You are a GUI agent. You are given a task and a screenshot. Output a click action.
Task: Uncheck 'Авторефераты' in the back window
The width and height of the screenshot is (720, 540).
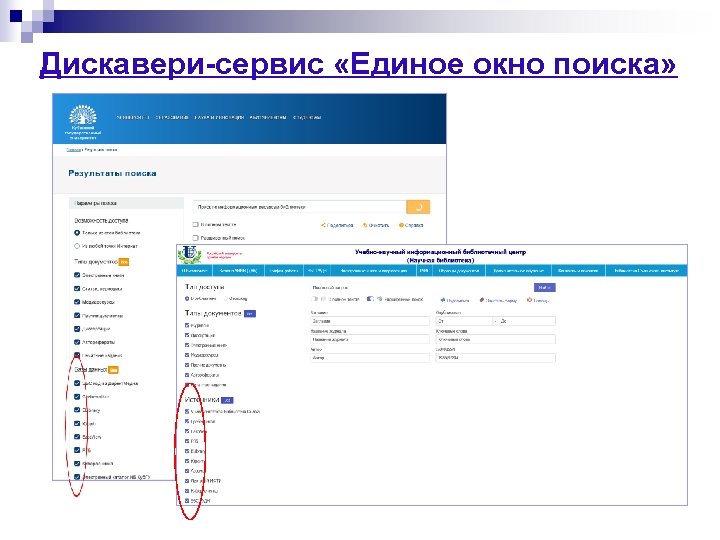tap(77, 342)
